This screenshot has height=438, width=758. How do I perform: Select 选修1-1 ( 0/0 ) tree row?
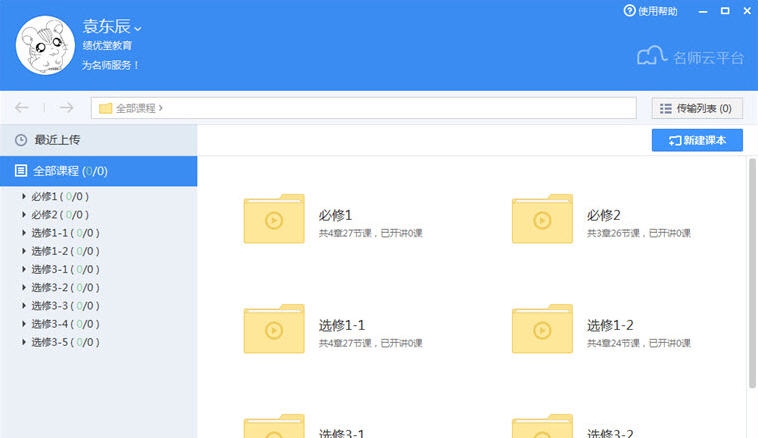pos(66,233)
